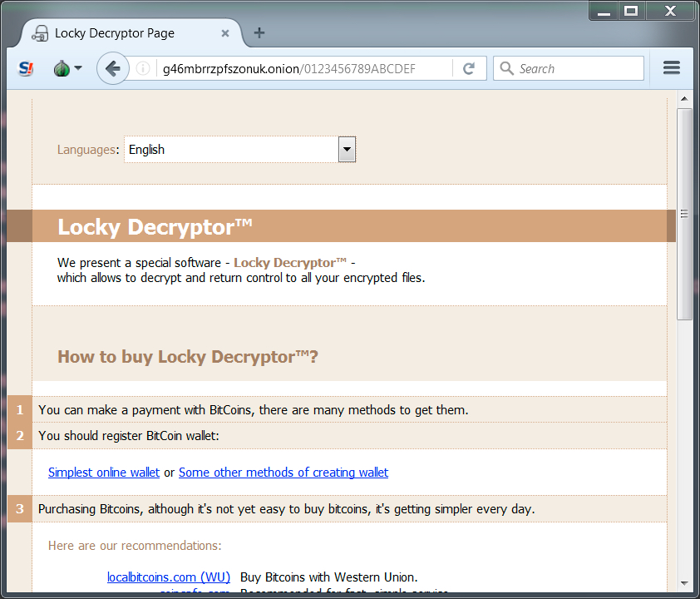Minimize the browser window
Viewport: 700px width, 599px height.
click(604, 11)
